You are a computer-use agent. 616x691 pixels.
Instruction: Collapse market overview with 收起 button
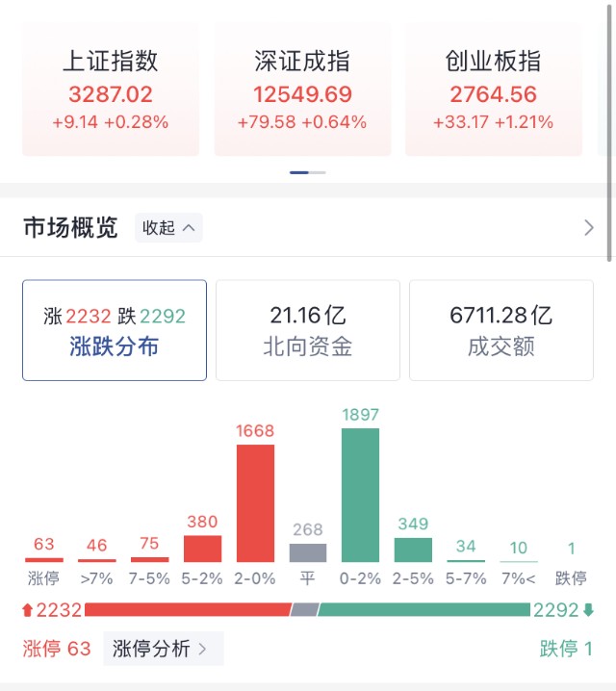[x=168, y=228]
